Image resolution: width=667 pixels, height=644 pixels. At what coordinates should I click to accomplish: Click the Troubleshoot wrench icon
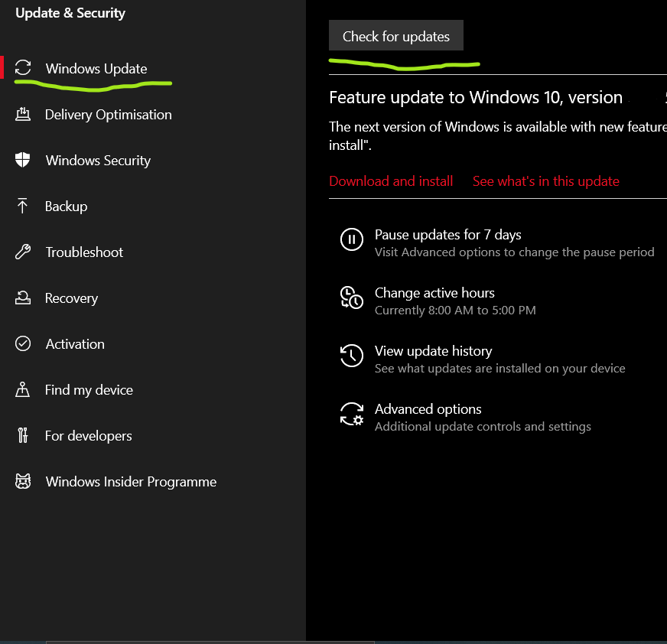(x=23, y=252)
